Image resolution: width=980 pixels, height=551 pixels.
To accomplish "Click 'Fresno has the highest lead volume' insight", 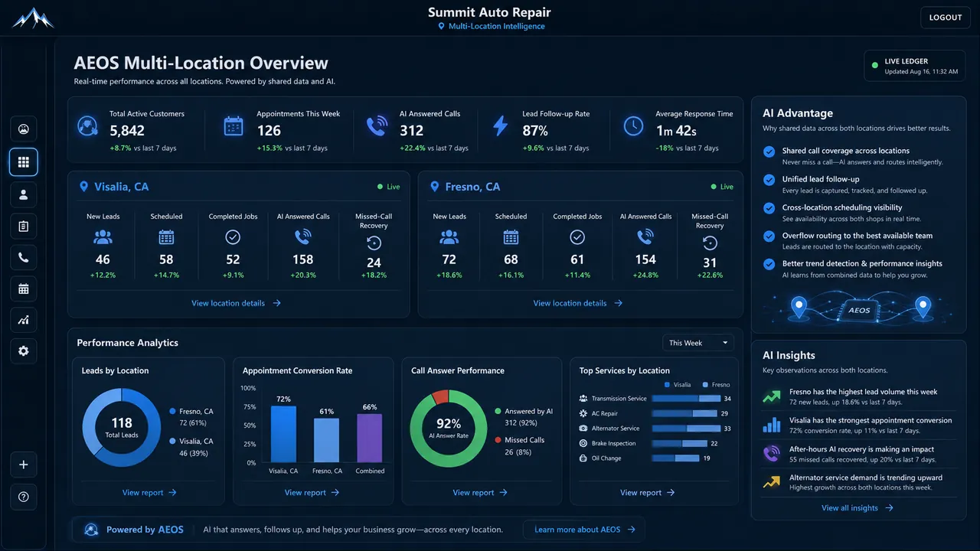I will point(858,396).
